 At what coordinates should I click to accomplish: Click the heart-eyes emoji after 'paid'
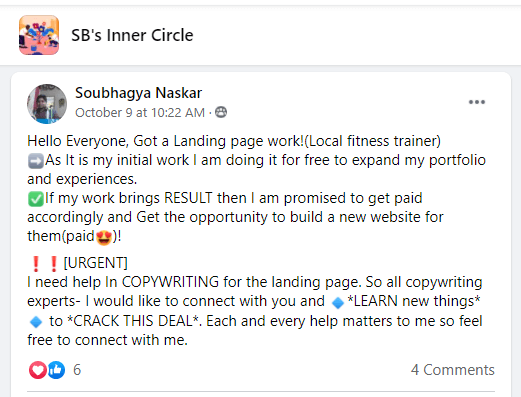(104, 237)
